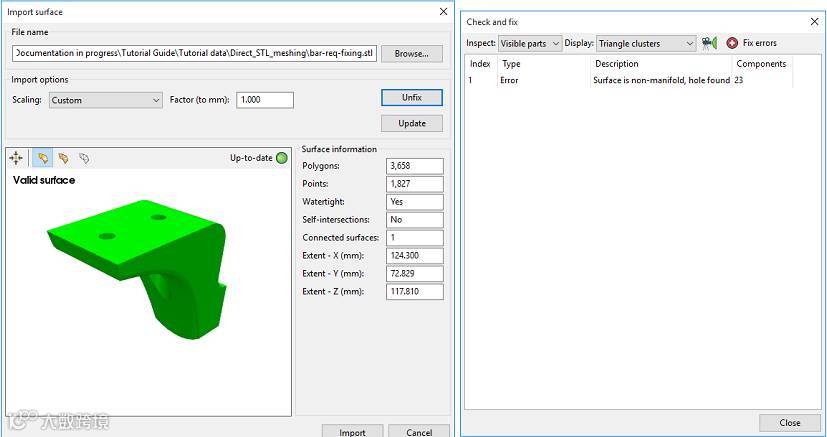Click the 'Valid surface' text in preview
Screen dimensions: 827x437
pyautogui.click(x=44, y=180)
